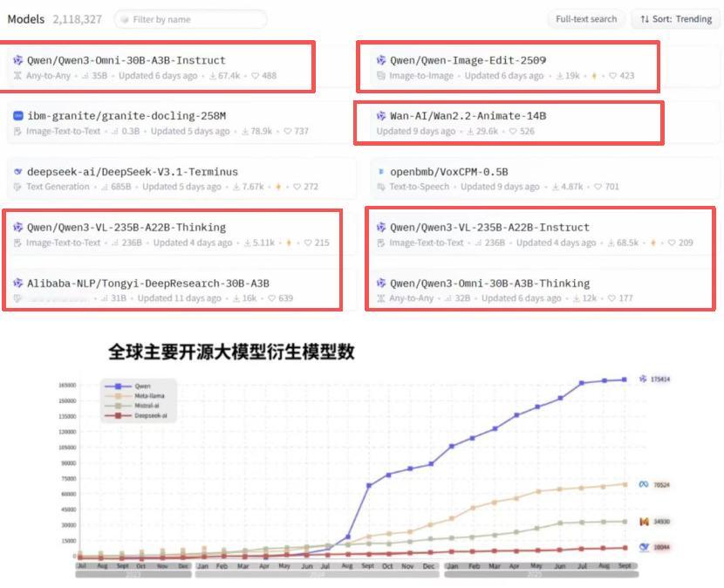Click the "Image-Text-to-Text" tag on granite-docling-258M
Screen dimensions: 724x588
click(64, 131)
